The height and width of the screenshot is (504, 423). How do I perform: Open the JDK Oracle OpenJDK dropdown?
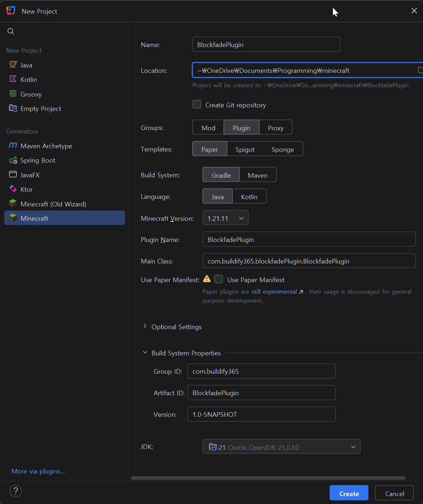pyautogui.click(x=282, y=447)
